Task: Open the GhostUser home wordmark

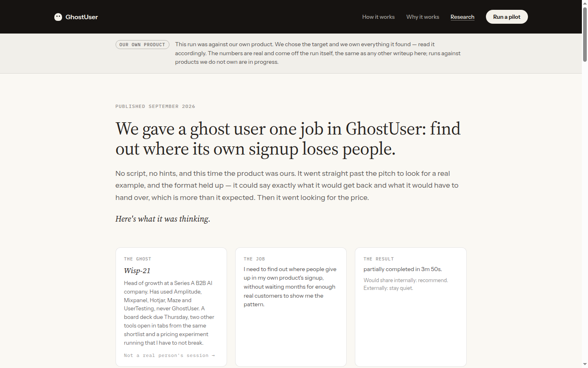Action: 82,17
